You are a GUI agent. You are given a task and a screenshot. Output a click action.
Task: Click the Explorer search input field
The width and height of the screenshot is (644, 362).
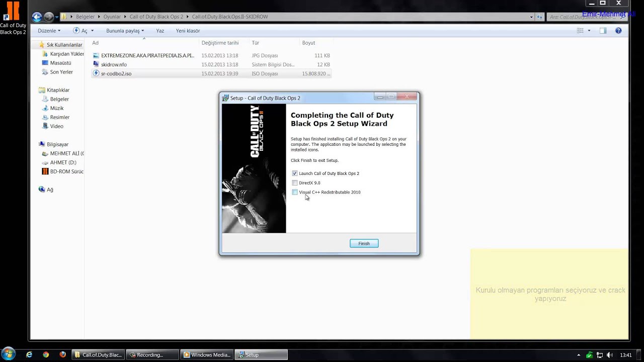587,17
